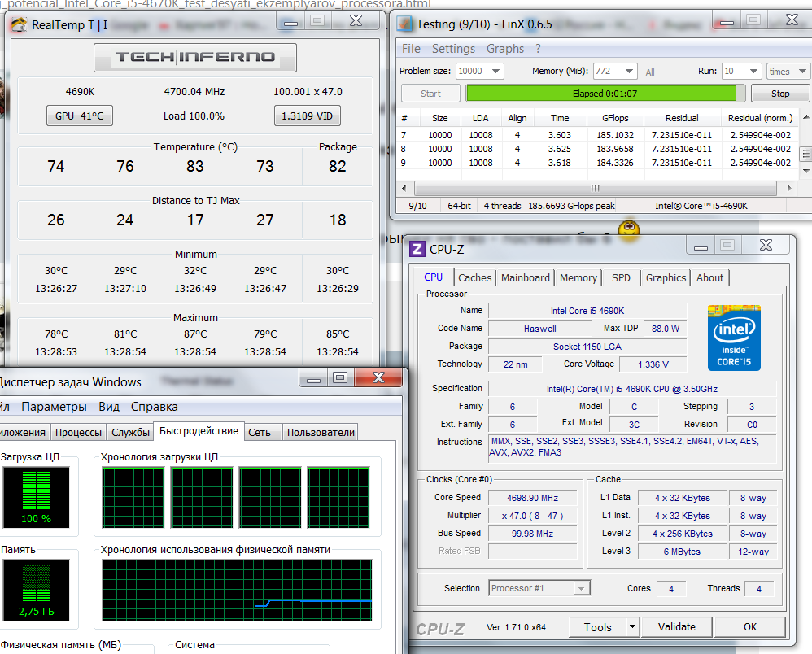Click the TechInferno banner in RealTemp
The width and height of the screenshot is (812, 654).
(x=195, y=58)
